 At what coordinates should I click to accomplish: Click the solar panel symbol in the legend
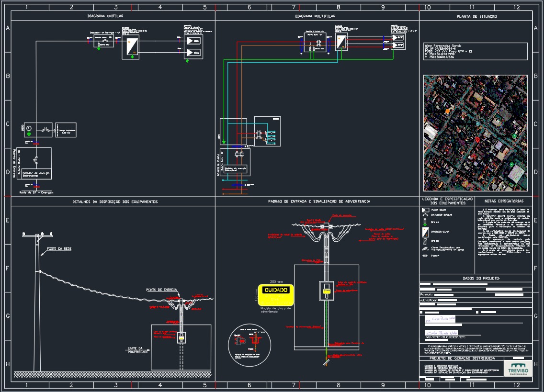click(425, 210)
